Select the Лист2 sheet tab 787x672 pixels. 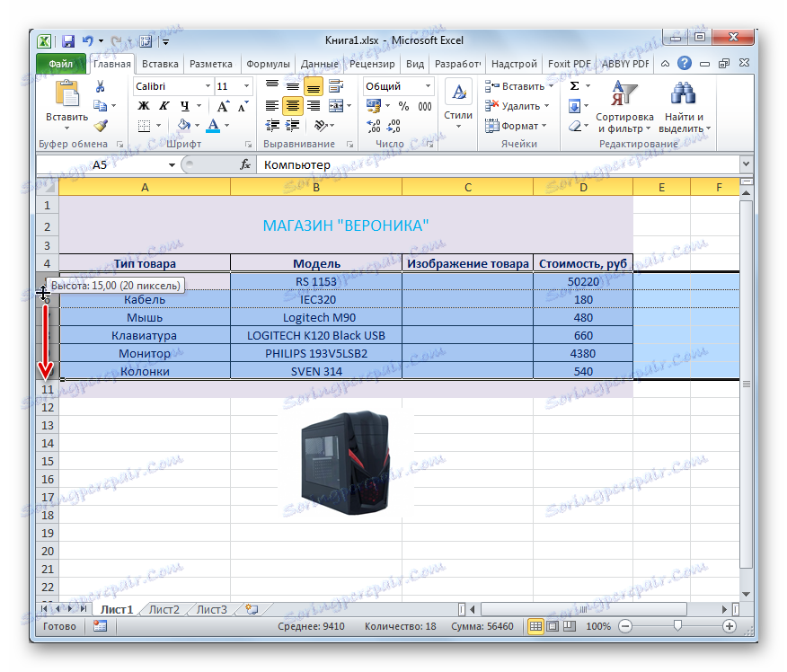[164, 609]
